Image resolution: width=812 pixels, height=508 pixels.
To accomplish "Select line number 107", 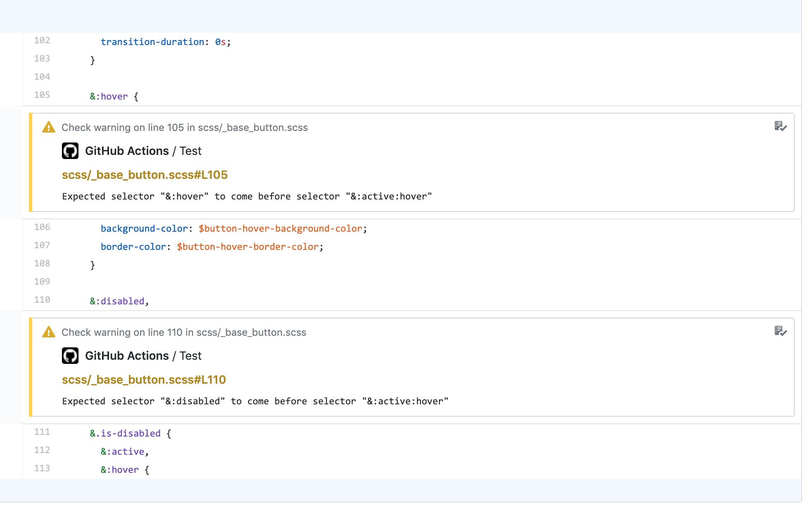I will pos(42,245).
